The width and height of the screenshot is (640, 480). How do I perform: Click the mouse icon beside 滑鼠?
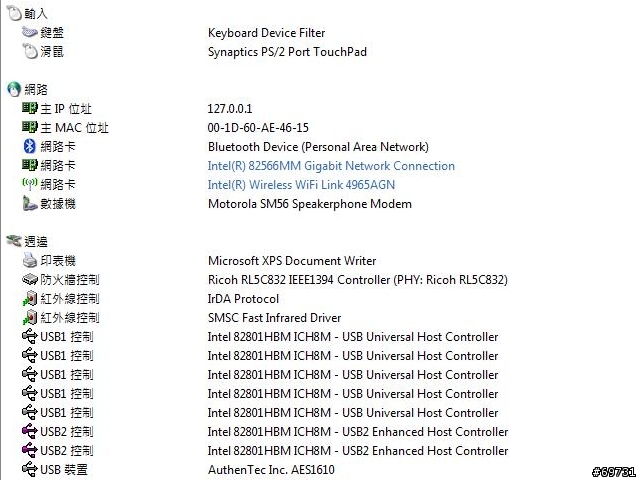30,51
